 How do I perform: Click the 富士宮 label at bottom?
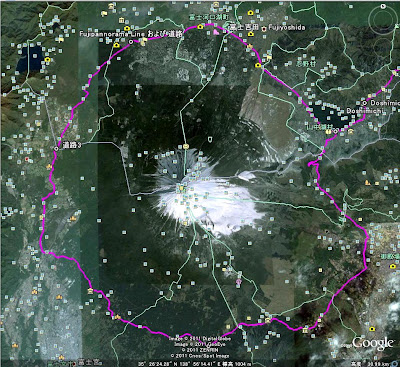(89, 361)
